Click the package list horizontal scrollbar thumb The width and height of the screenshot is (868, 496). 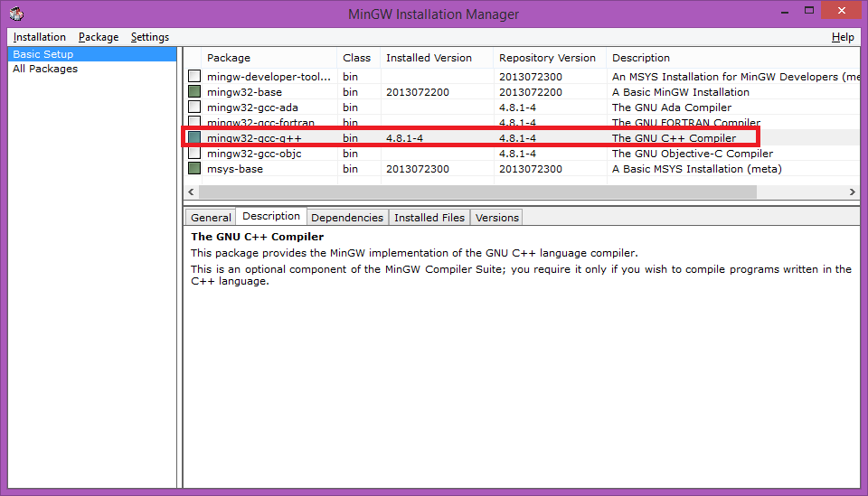click(477, 192)
